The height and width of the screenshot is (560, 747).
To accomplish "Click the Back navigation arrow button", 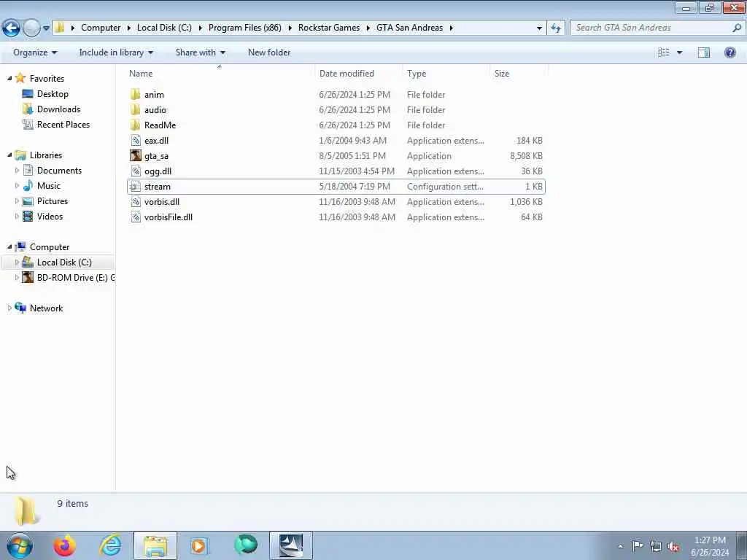I will click(x=12, y=28).
